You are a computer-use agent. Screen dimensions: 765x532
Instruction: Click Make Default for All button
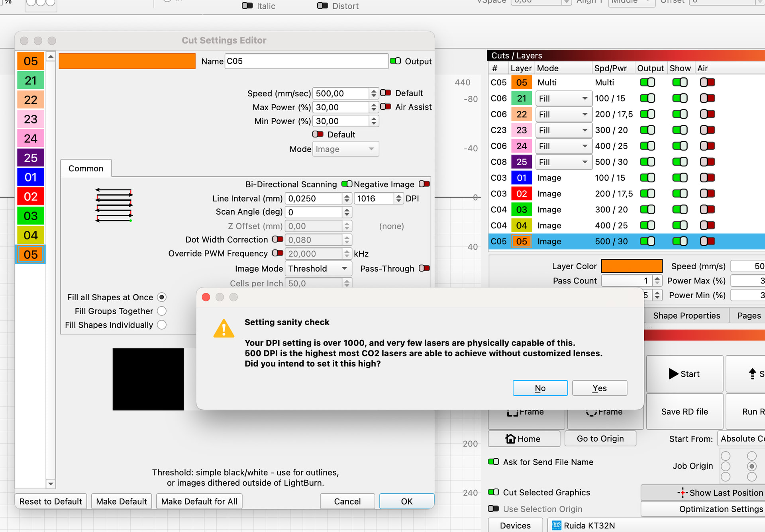point(199,501)
